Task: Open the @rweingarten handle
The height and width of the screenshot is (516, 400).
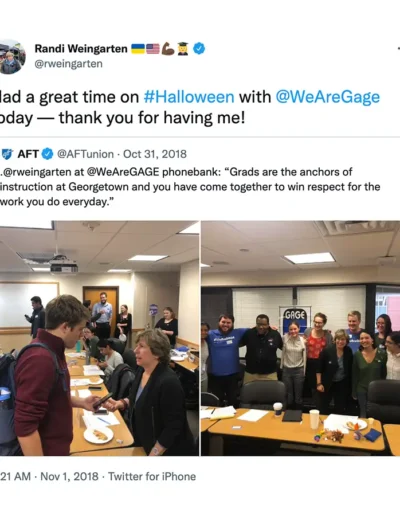Action: [x=68, y=64]
